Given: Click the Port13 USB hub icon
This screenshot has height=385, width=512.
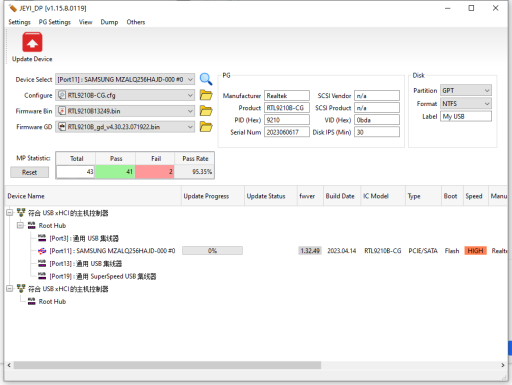Looking at the screenshot, I should [42, 263].
